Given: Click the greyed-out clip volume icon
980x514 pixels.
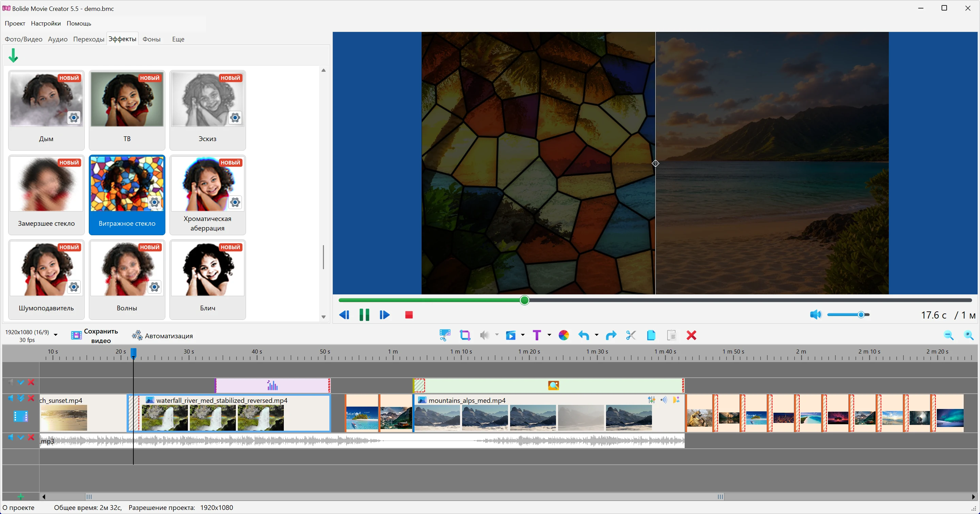Looking at the screenshot, I should pyautogui.click(x=484, y=335).
